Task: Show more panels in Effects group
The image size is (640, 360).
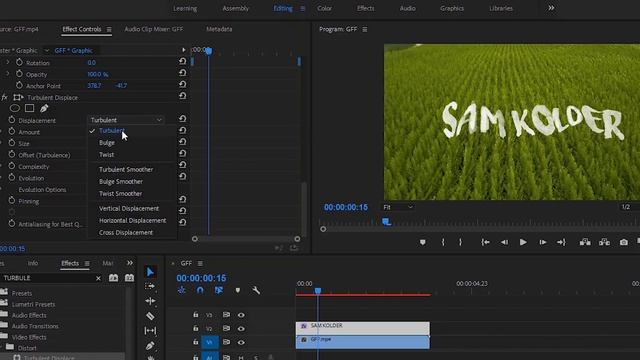Action: pyautogui.click(x=129, y=263)
